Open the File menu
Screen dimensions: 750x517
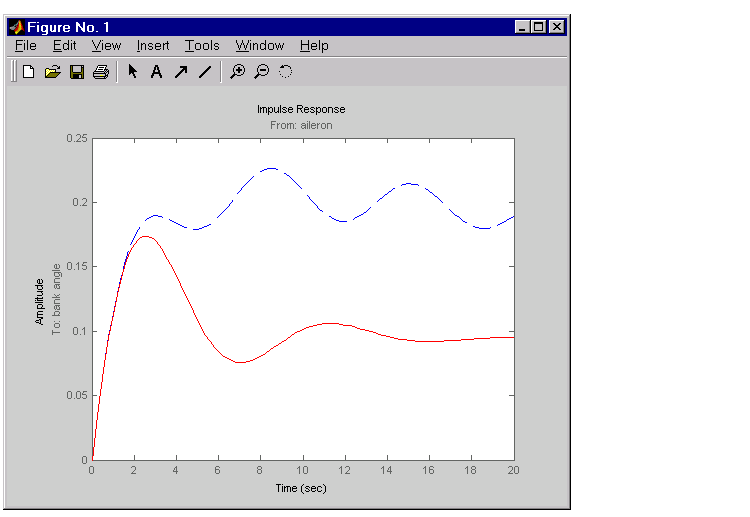[25, 46]
